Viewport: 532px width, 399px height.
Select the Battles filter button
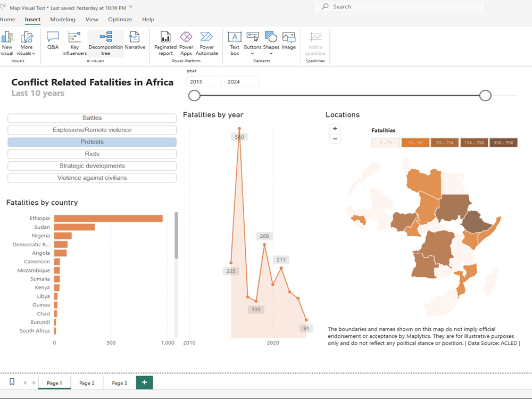92,118
